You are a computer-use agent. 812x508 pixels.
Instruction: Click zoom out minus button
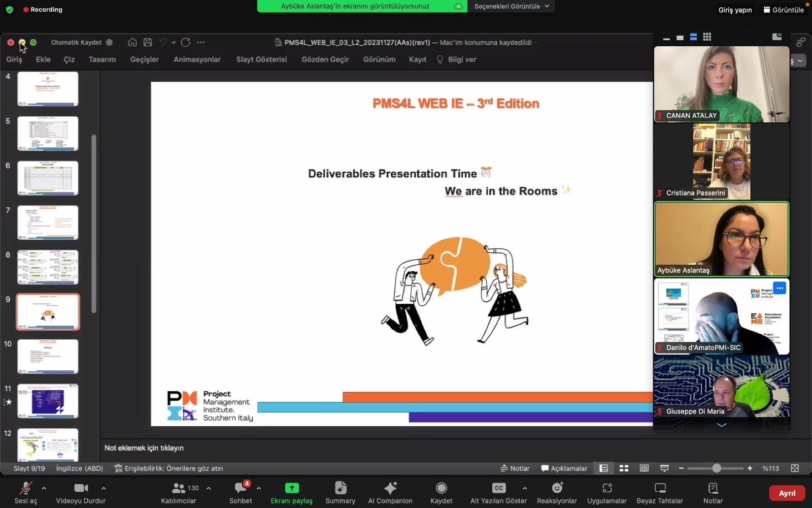pyautogui.click(x=681, y=468)
